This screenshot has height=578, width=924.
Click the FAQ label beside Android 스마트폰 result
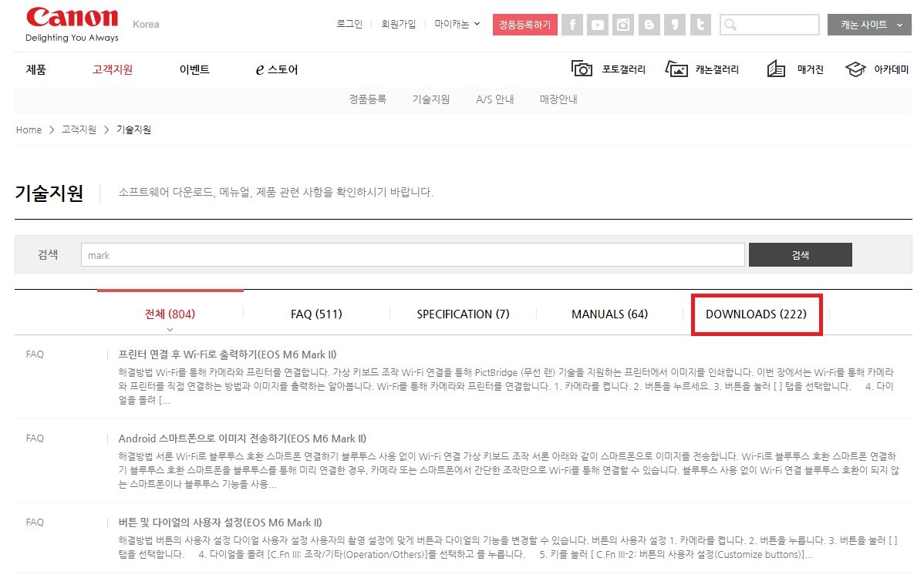pyautogui.click(x=35, y=439)
